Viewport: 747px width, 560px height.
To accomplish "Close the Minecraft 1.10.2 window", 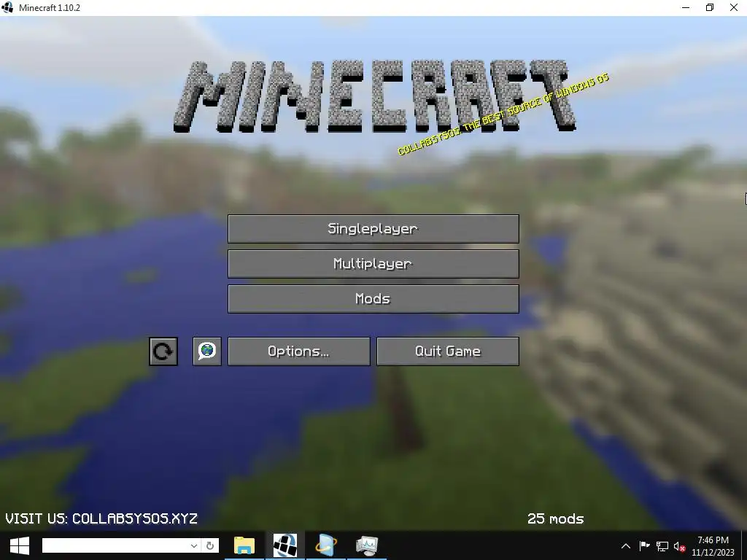I will 734,7.
